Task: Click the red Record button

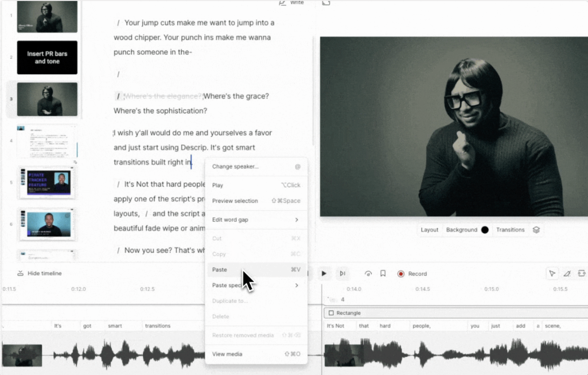Action: [x=412, y=273]
